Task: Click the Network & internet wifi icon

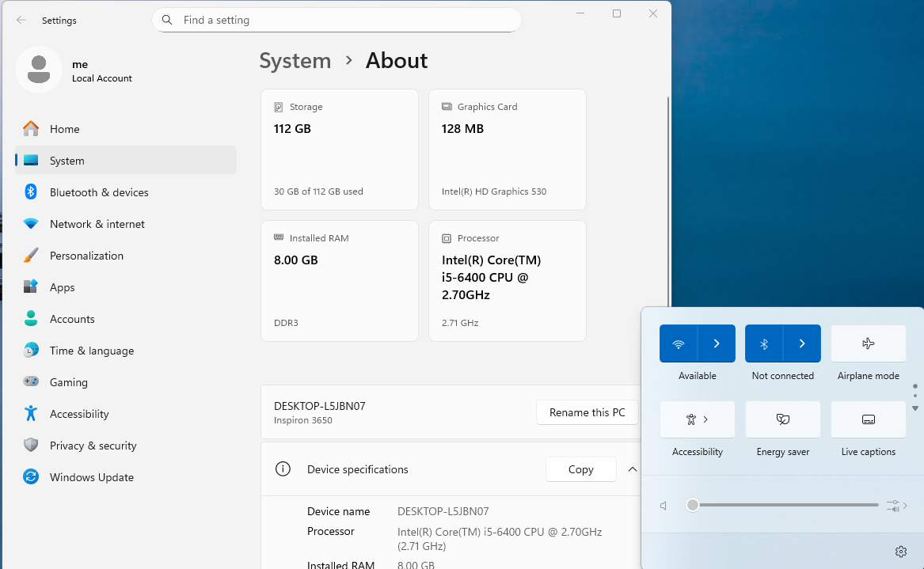Action: pyautogui.click(x=31, y=224)
